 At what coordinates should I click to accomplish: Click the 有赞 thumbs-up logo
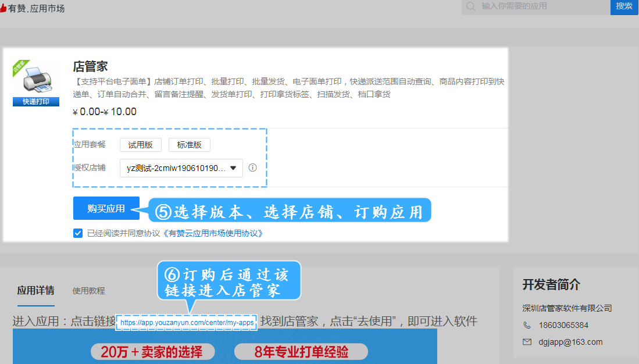(x=3, y=8)
